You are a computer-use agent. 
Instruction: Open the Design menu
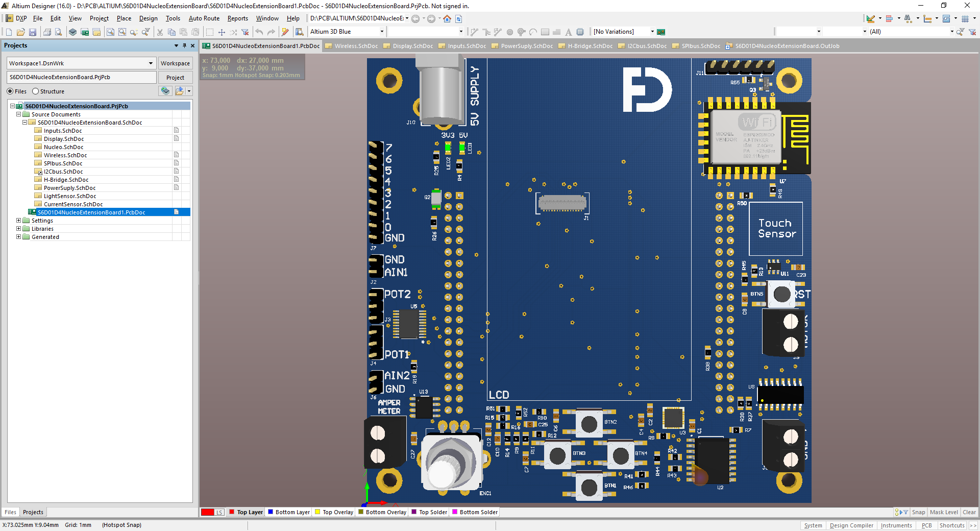(x=148, y=18)
